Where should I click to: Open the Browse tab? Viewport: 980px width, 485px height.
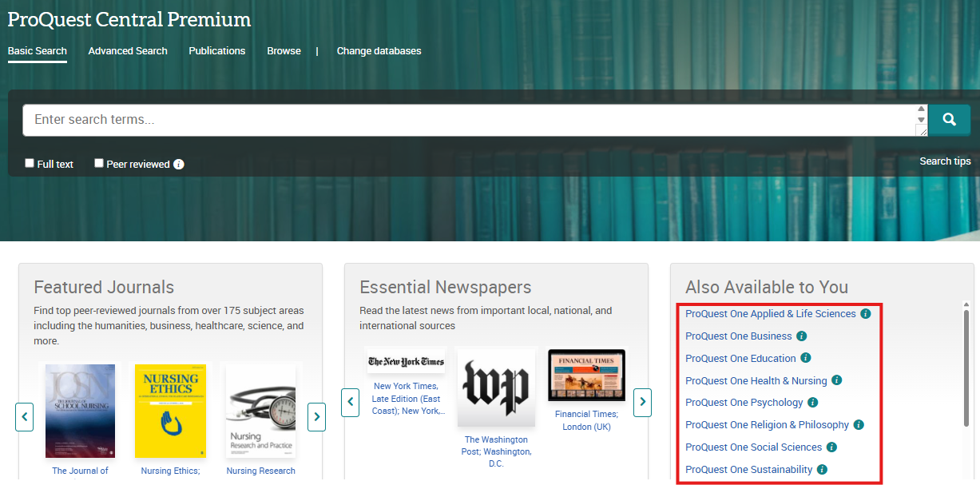pos(284,51)
